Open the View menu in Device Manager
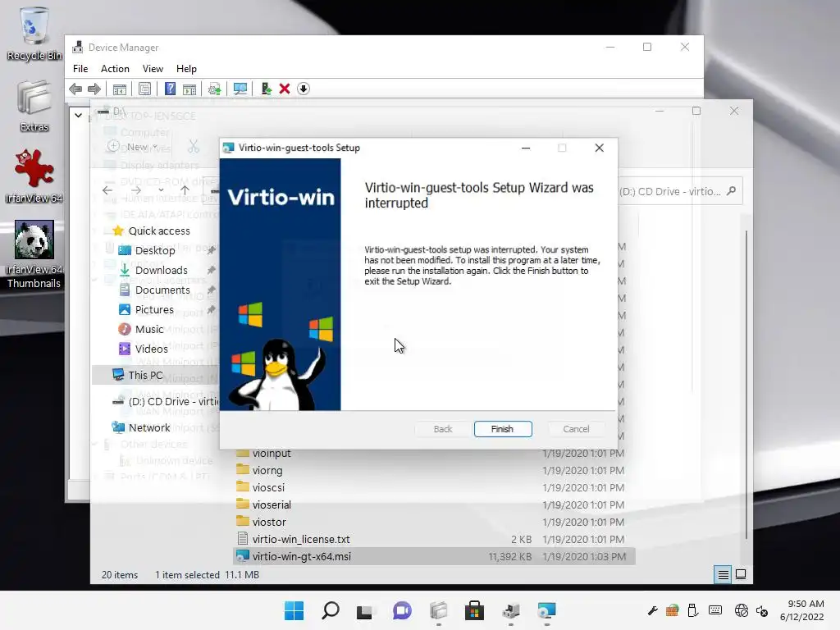Image resolution: width=840 pixels, height=630 pixels. point(153,69)
